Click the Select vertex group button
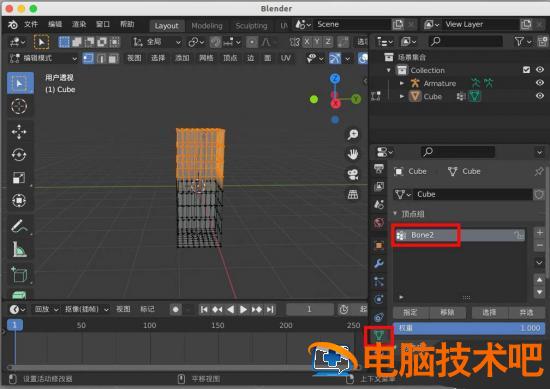This screenshot has width=550, height=389. tap(489, 312)
